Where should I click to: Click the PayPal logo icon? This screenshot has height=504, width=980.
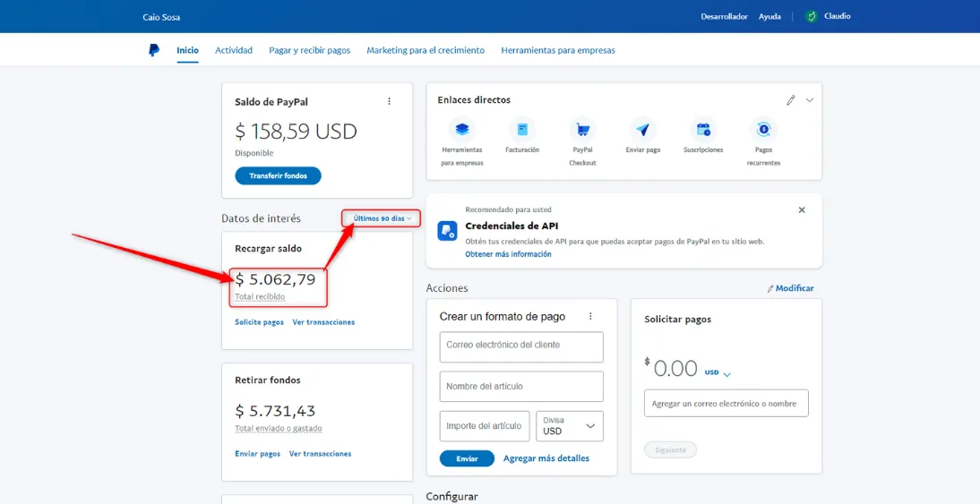[154, 51]
